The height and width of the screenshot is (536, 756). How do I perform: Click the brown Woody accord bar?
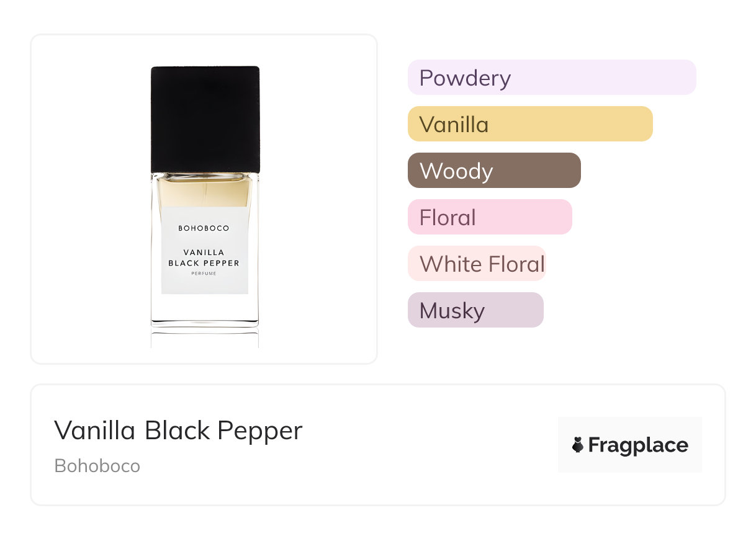coord(493,171)
